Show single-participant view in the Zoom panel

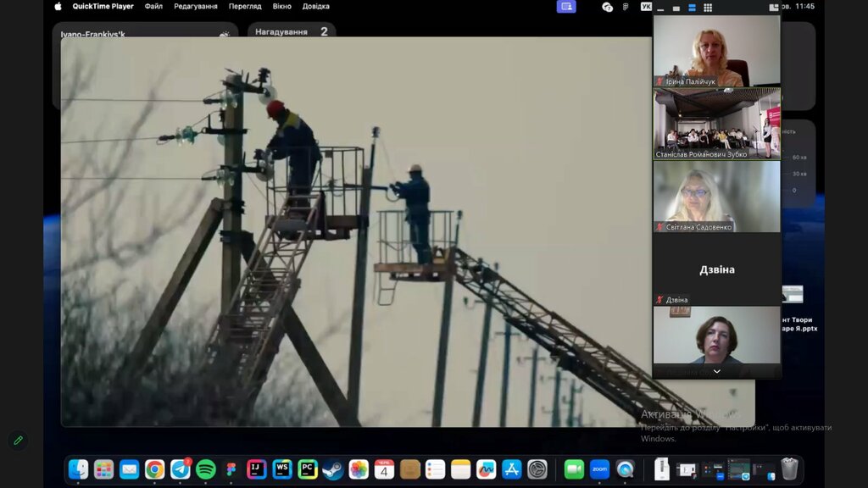(675, 7)
